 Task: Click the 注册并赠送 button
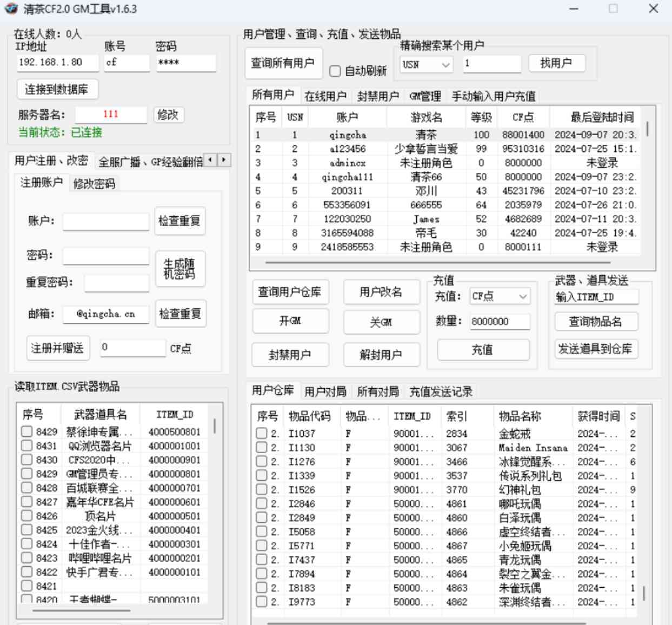point(58,348)
